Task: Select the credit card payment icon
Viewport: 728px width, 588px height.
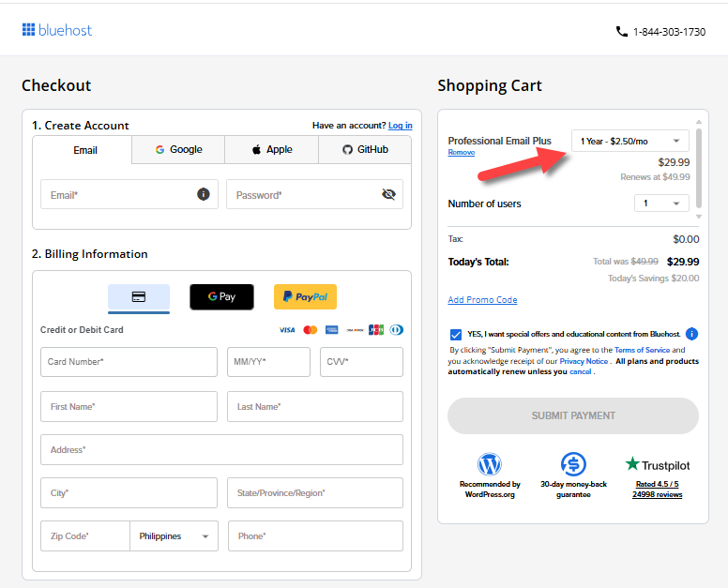Action: click(139, 297)
